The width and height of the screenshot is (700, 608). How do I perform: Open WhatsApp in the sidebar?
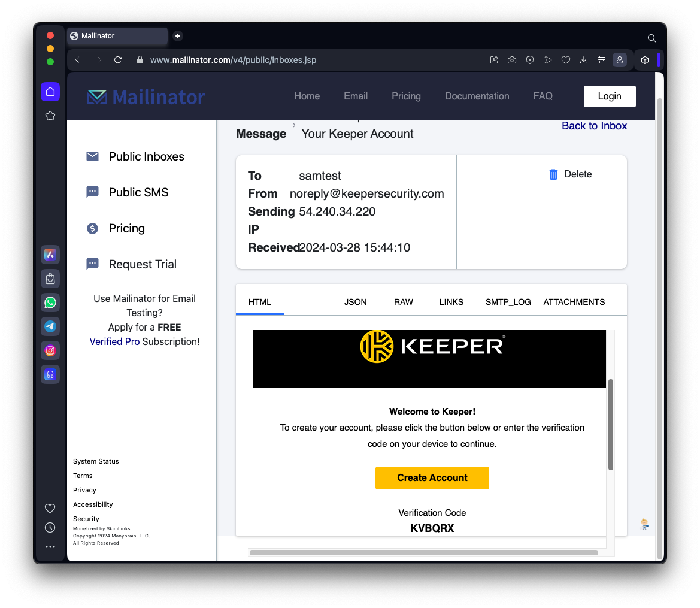point(50,303)
